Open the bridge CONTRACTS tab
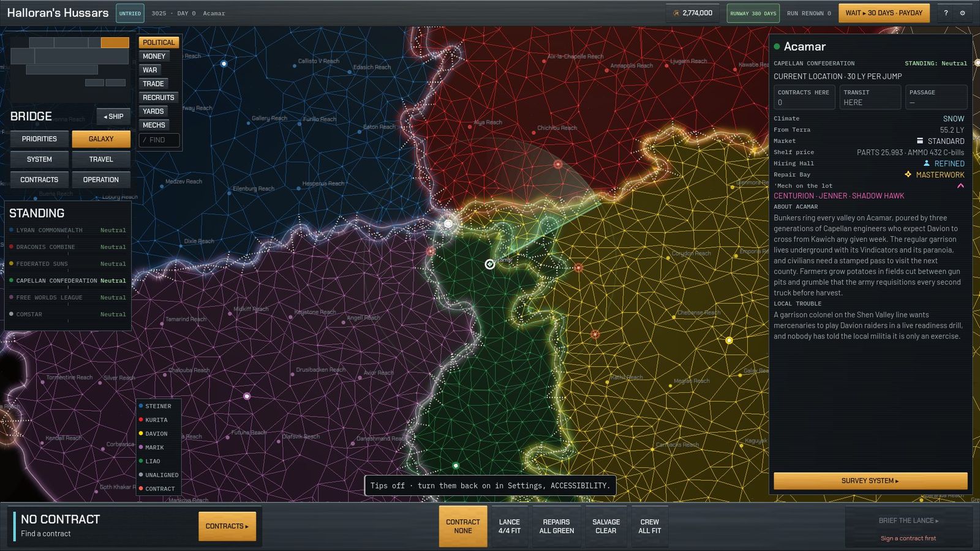The image size is (980, 551). point(39,179)
